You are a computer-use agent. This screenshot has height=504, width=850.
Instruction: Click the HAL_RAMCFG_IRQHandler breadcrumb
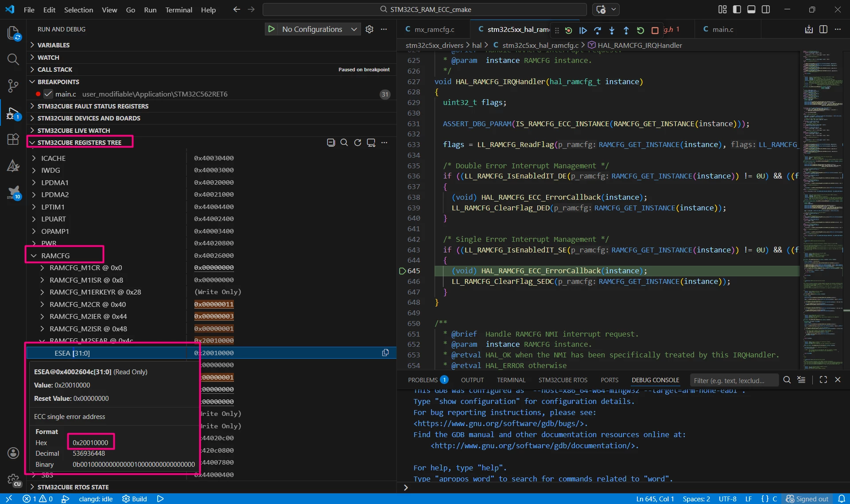click(640, 45)
